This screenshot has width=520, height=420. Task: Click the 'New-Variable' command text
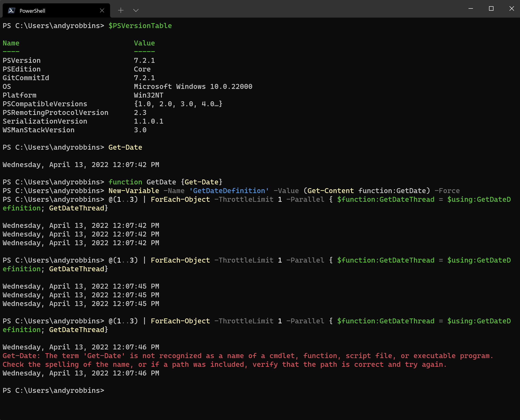pos(134,191)
